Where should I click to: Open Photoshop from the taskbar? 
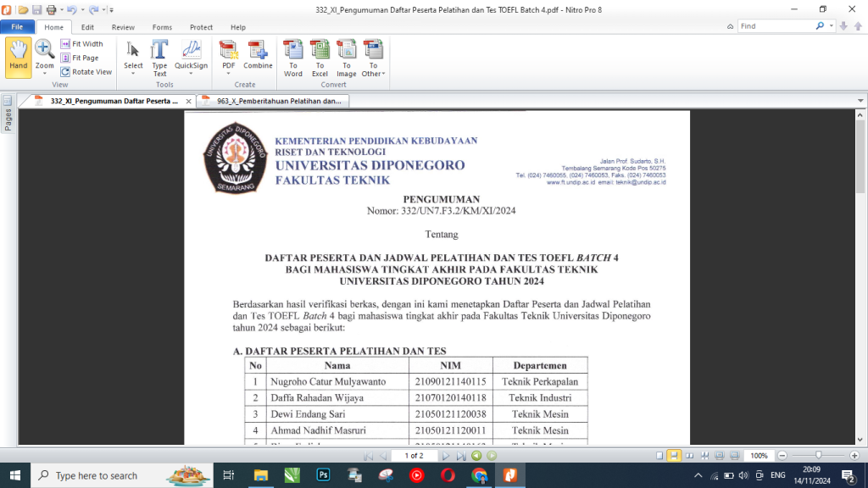coord(323,475)
